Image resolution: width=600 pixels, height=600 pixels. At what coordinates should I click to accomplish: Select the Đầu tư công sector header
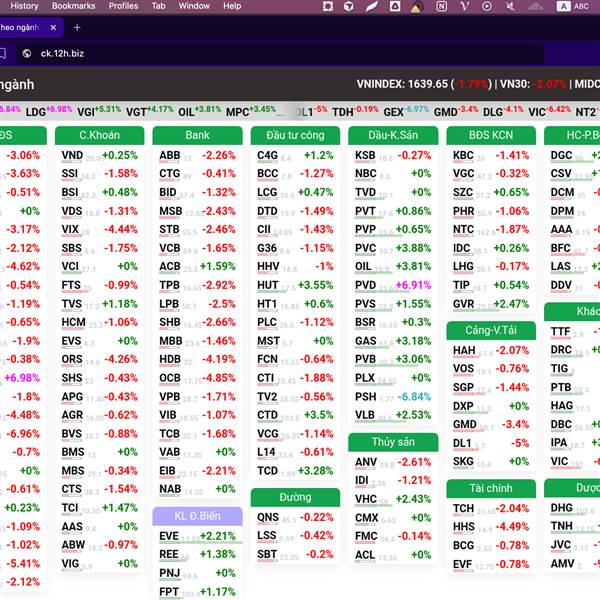(x=295, y=135)
